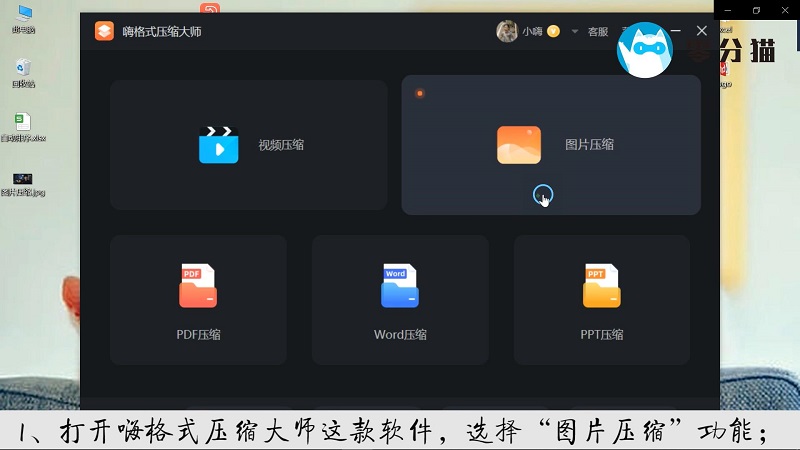Expand the account dropdown arrow beside VIP badge

click(575, 31)
